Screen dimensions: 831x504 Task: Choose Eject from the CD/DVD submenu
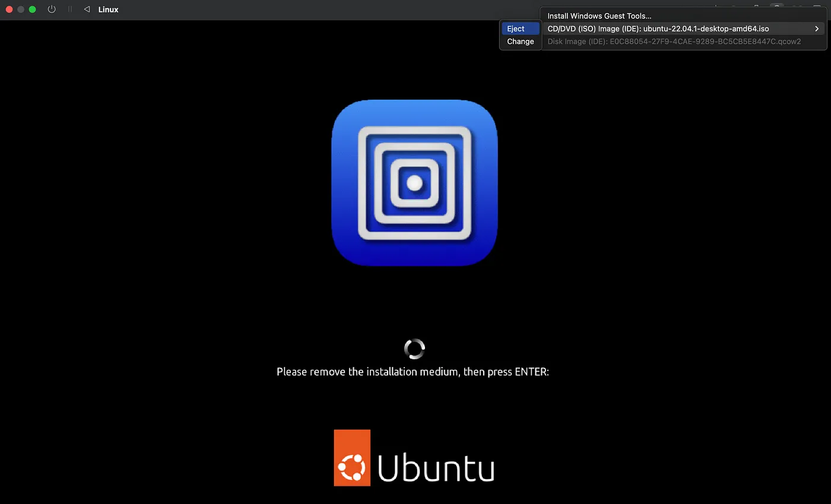coord(521,28)
